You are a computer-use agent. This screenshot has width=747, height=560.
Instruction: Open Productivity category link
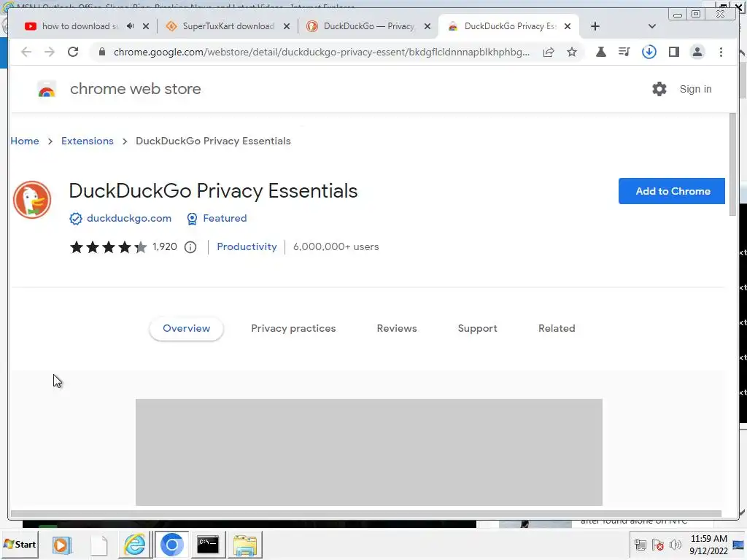247,246
